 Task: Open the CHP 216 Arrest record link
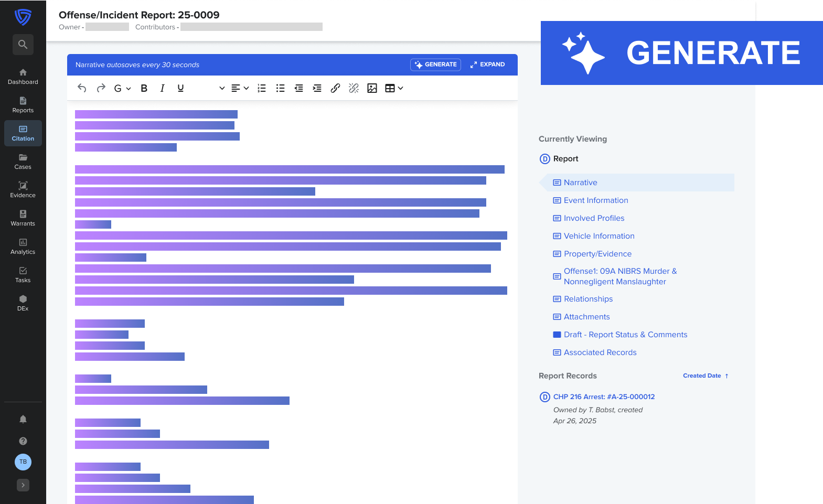(x=604, y=397)
